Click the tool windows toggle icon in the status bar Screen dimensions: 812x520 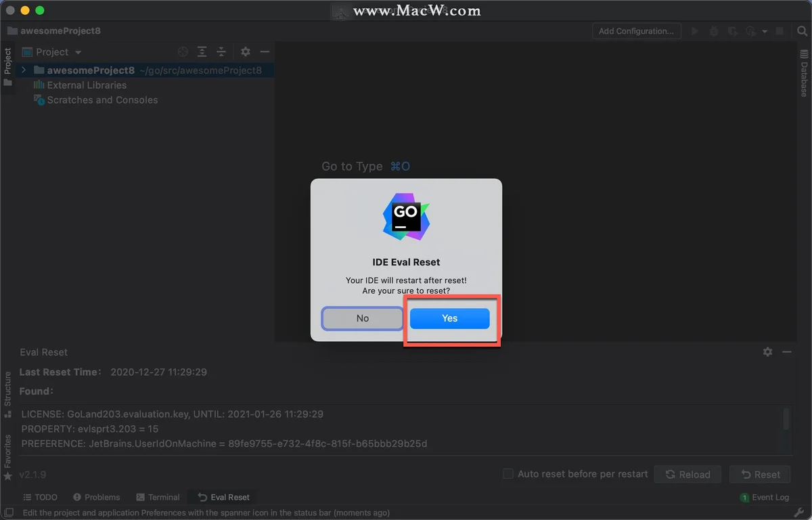pyautogui.click(x=8, y=513)
